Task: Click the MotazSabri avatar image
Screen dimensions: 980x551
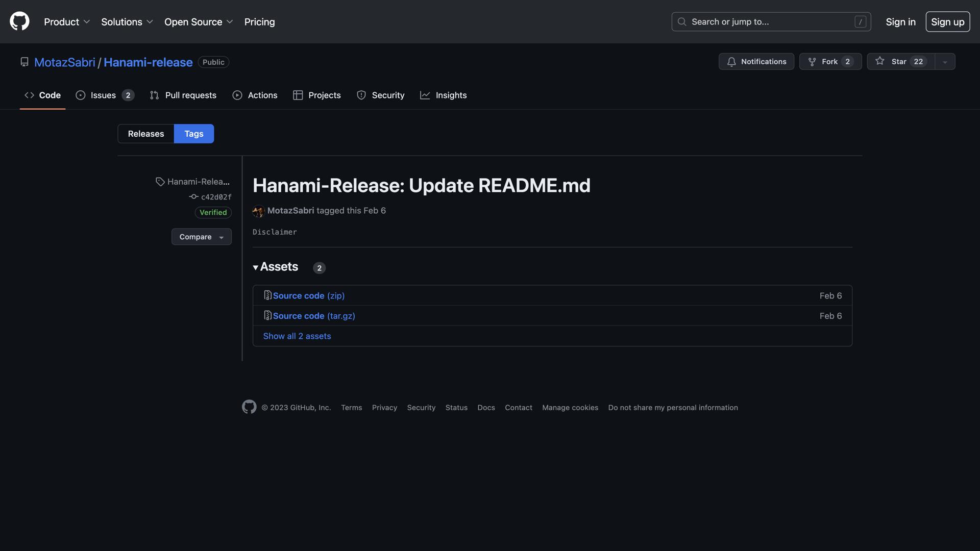Action: coord(258,211)
